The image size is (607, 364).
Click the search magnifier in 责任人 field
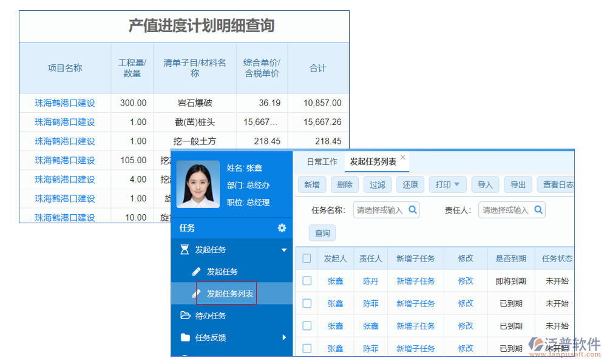[x=538, y=210]
